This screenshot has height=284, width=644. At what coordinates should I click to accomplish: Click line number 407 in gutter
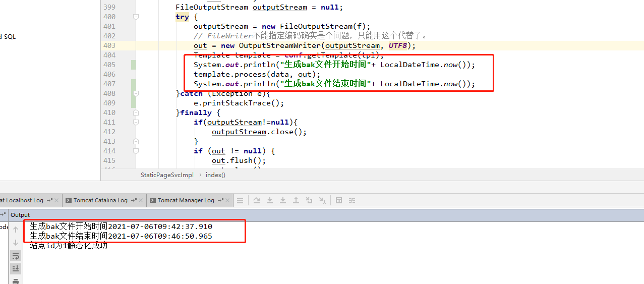pyautogui.click(x=109, y=84)
